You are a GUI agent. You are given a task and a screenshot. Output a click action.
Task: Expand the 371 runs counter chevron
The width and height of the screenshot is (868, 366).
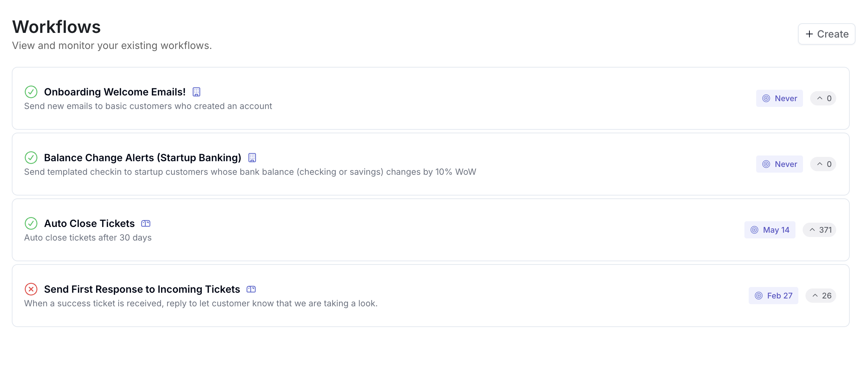tap(812, 230)
